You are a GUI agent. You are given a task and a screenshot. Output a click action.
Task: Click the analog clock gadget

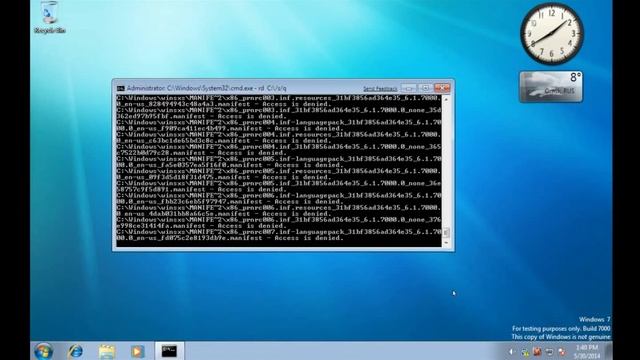[x=551, y=33]
